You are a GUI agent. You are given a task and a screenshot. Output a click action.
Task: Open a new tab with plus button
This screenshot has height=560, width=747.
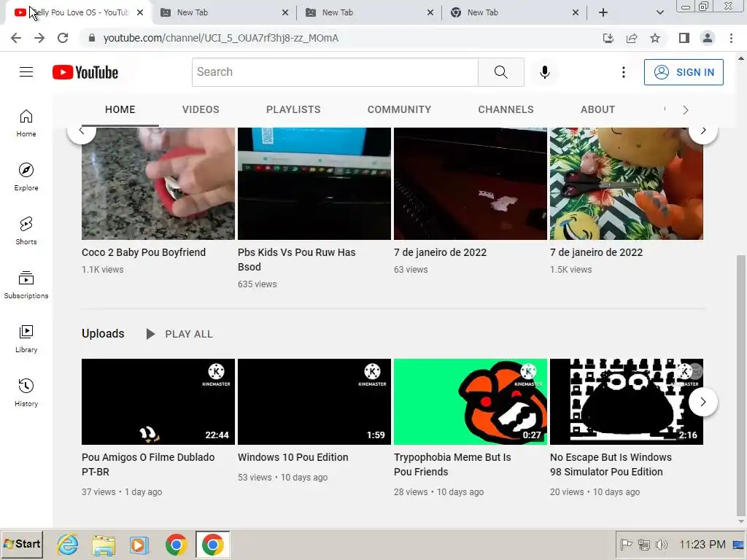[603, 12]
